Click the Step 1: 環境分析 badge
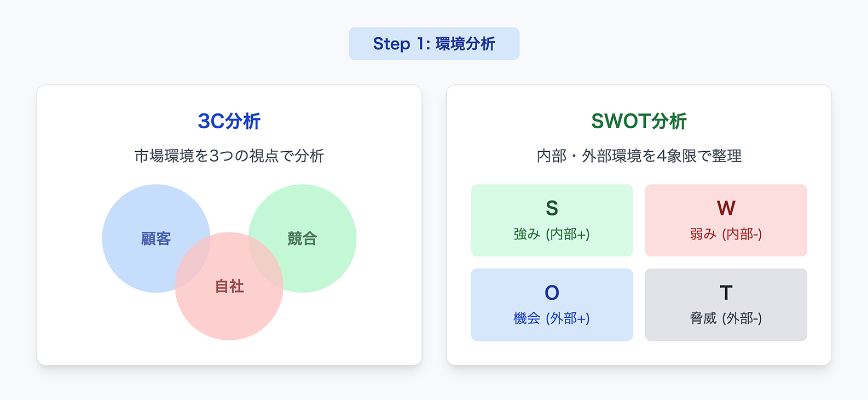The height and width of the screenshot is (400, 868). pos(433,44)
